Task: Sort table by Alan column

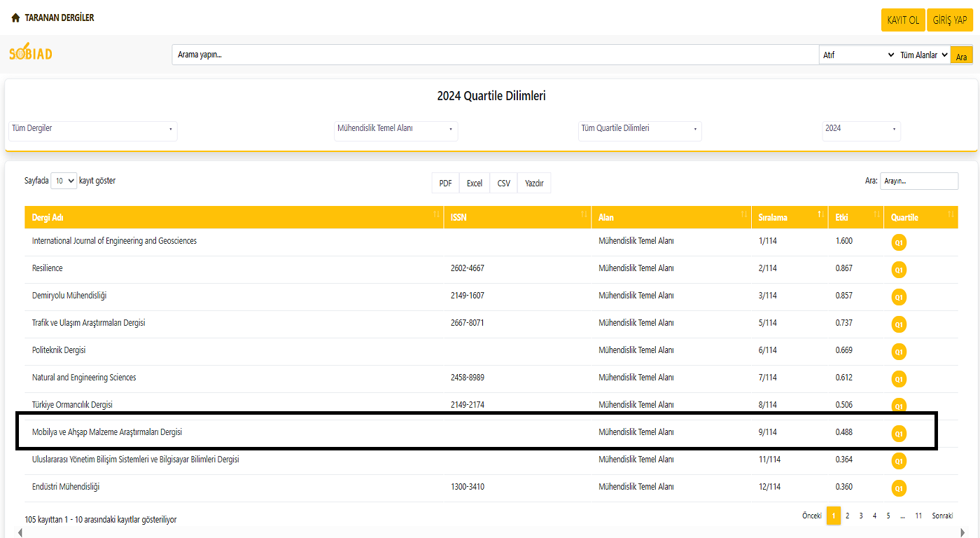Action: (x=671, y=217)
